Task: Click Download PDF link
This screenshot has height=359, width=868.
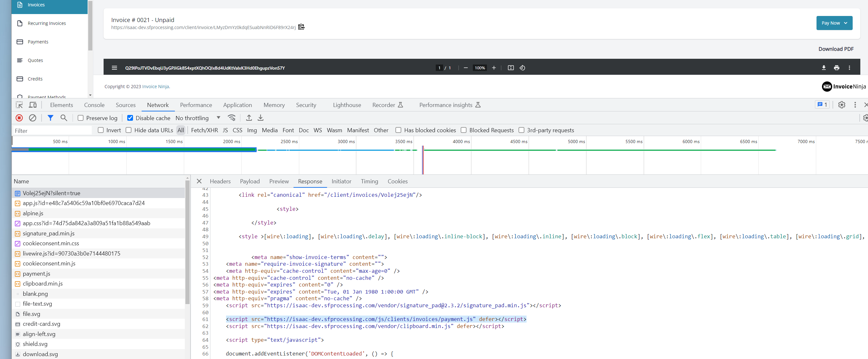Action: 836,49
